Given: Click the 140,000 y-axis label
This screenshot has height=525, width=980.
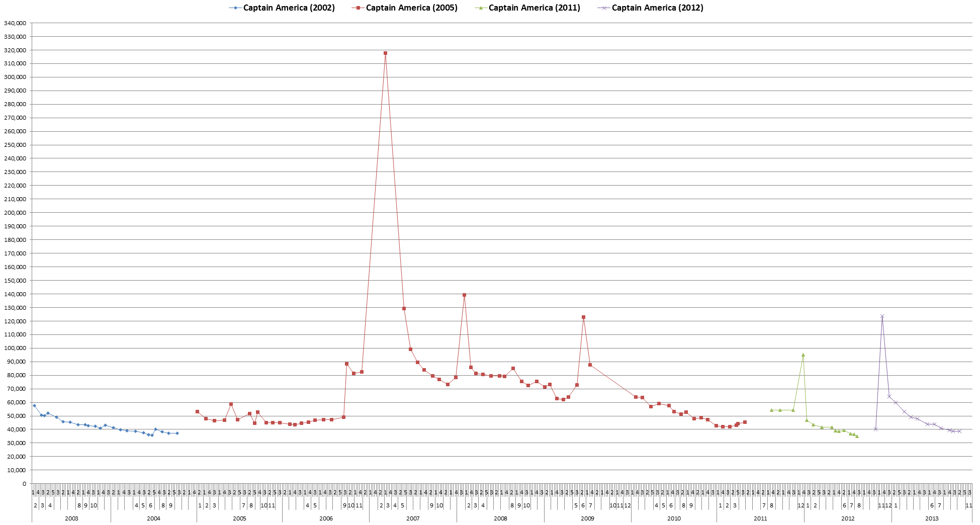Looking at the screenshot, I should [x=15, y=294].
